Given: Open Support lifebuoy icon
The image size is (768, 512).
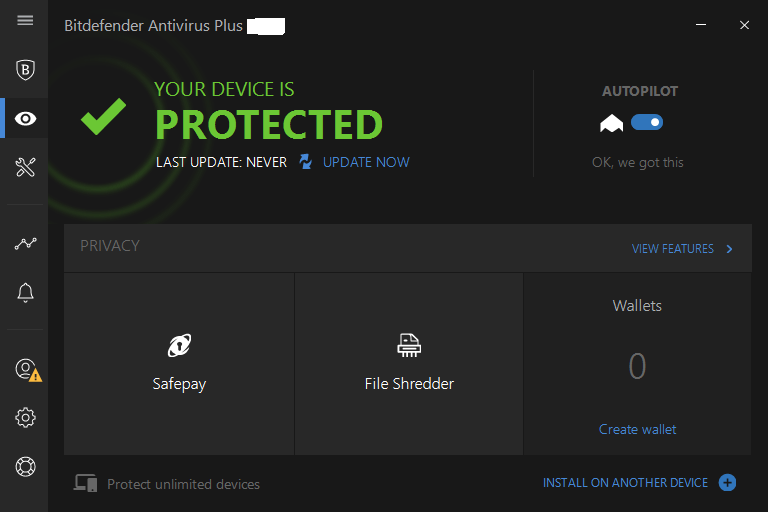Looking at the screenshot, I should point(25,466).
